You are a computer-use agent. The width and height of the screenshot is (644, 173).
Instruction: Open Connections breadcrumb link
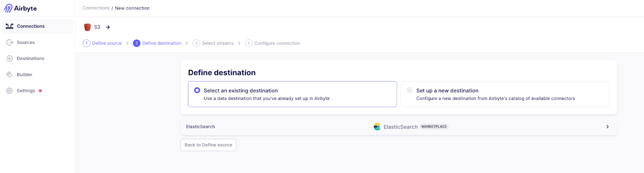96,8
